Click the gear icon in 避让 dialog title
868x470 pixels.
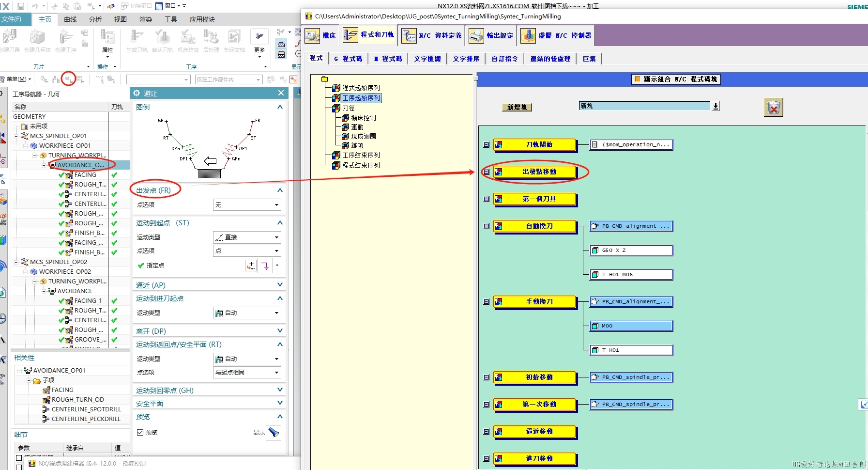click(x=137, y=93)
